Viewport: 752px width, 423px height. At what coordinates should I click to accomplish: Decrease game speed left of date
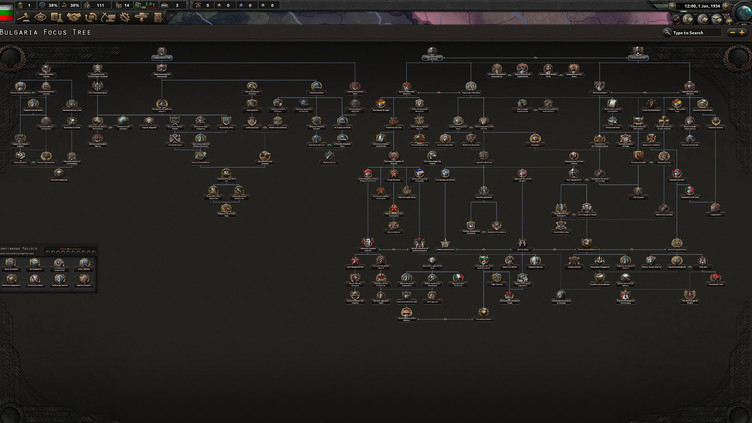click(x=672, y=6)
